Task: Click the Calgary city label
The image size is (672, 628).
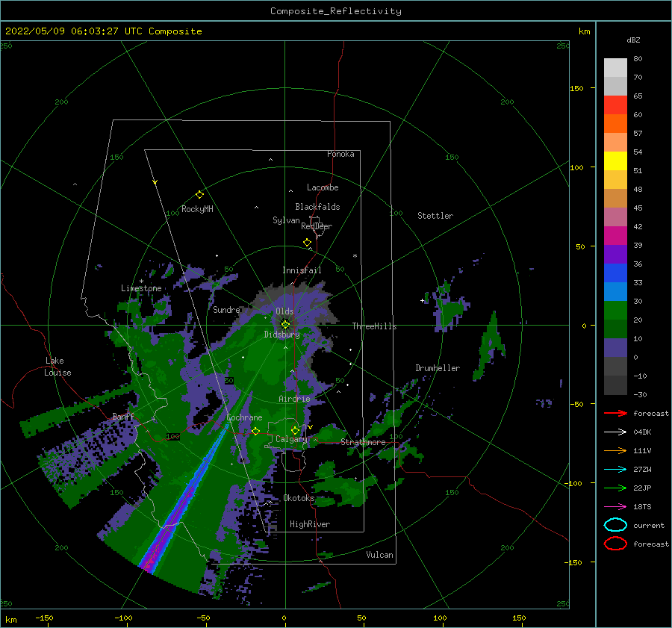Action: click(291, 439)
